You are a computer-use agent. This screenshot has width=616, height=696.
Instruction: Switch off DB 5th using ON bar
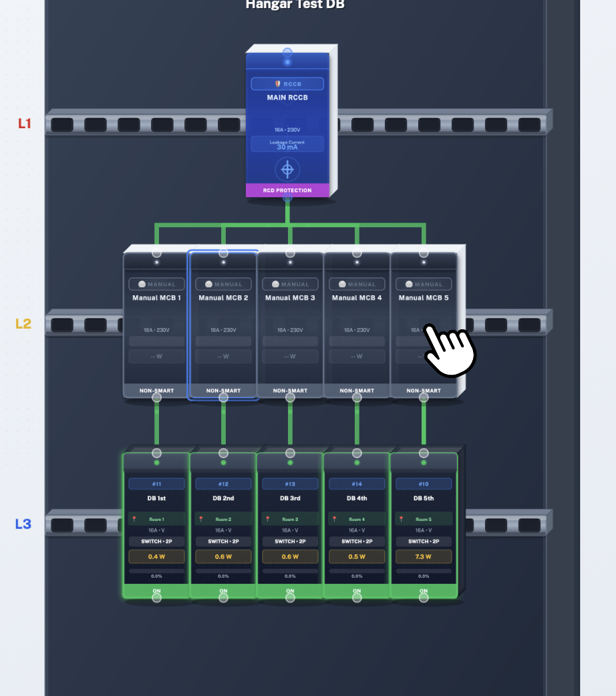coord(424,591)
